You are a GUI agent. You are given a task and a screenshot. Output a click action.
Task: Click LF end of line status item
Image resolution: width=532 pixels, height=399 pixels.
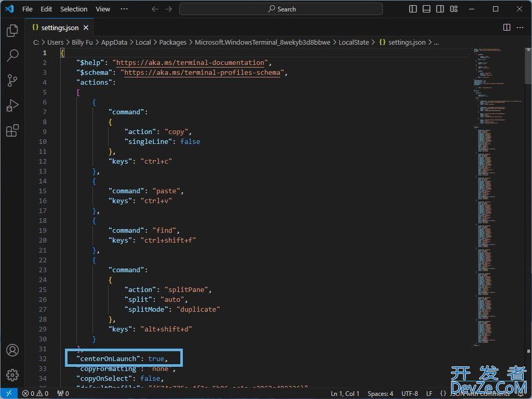tap(429, 394)
